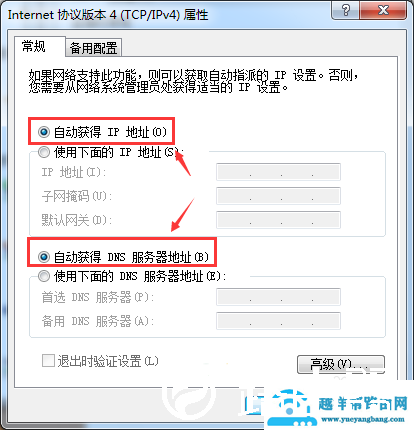Viewport: 414px width, 430px height.
Task: Click the blue router logo watermark
Action: point(292,409)
